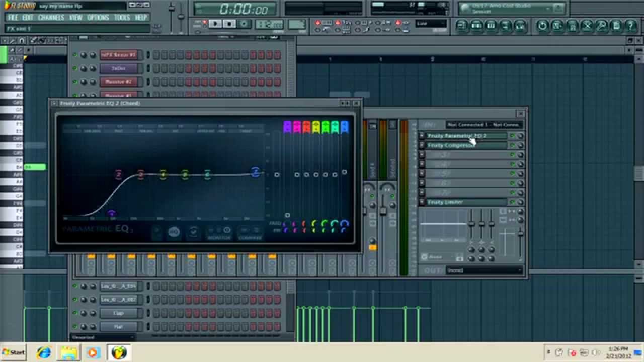644x362 pixels.
Task: Open the 'Unsorted' channel filter dropdown
Action: (103, 337)
